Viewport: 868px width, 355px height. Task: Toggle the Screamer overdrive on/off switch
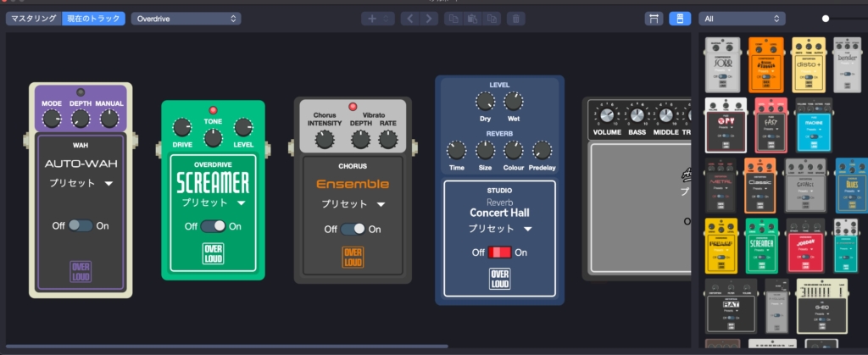click(x=213, y=226)
